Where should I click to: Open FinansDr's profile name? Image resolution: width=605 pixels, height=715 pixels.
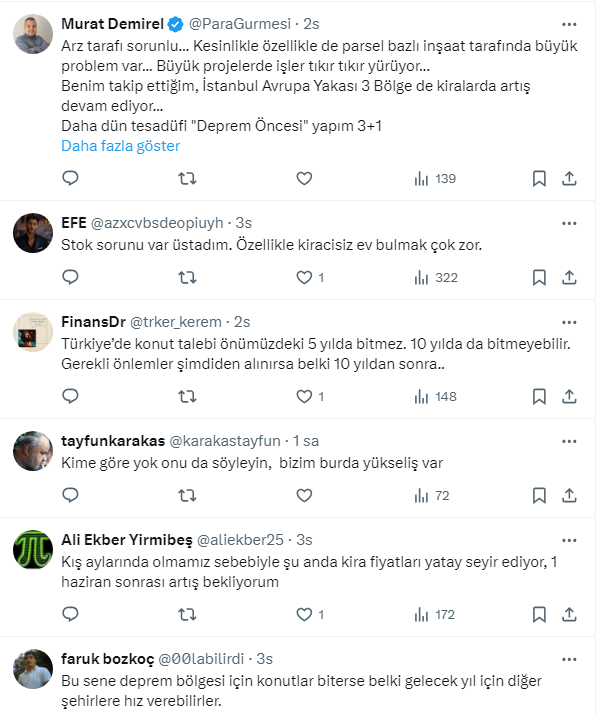pos(93,321)
